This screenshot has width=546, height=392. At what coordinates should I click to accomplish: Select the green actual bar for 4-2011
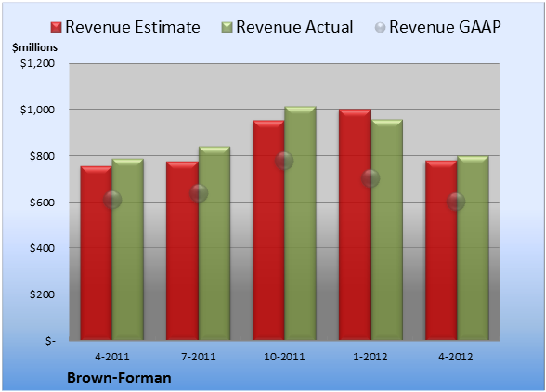pyautogui.click(x=128, y=250)
